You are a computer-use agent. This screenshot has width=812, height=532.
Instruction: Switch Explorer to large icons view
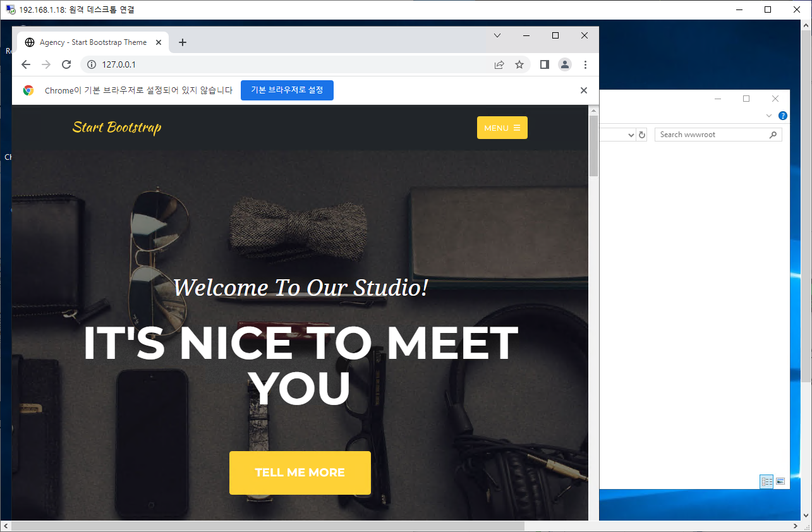(780, 481)
